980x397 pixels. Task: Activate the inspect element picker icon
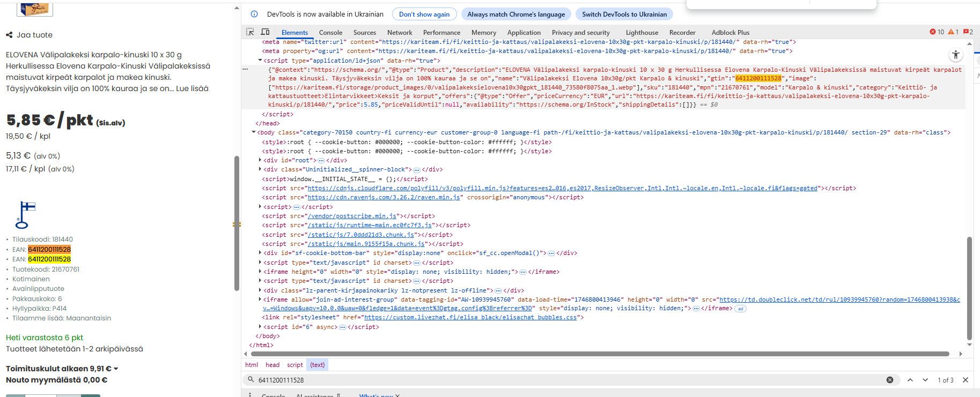(x=250, y=32)
